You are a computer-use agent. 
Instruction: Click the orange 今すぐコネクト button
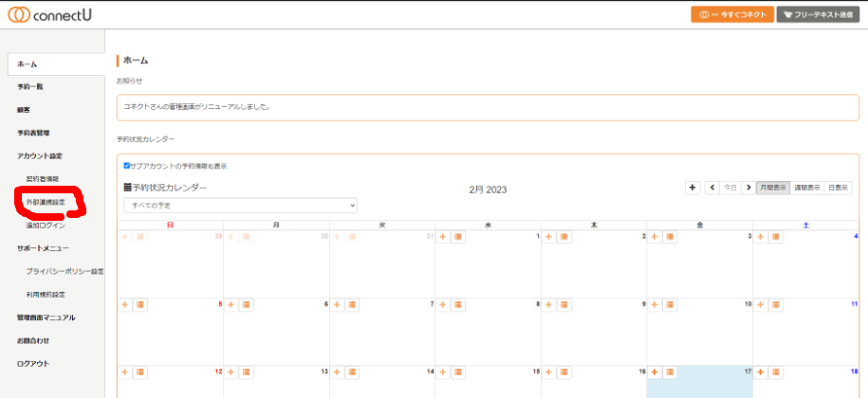click(x=730, y=15)
